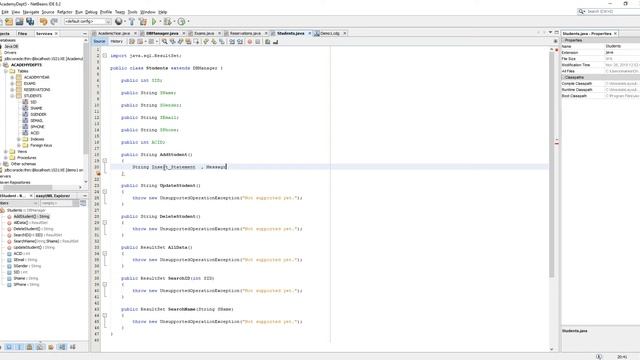The width and height of the screenshot is (640, 360).
Task: Click the red error stripe marker
Action: point(557,142)
